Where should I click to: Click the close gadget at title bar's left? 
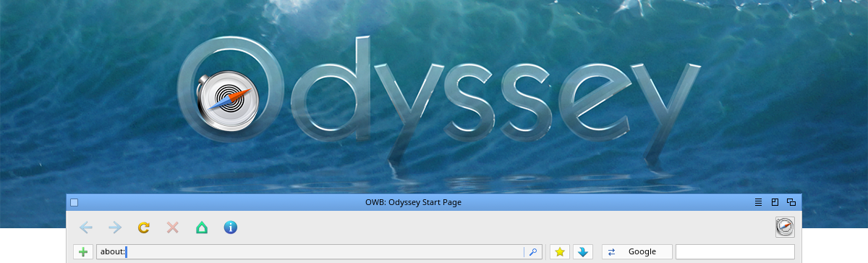tap(74, 202)
